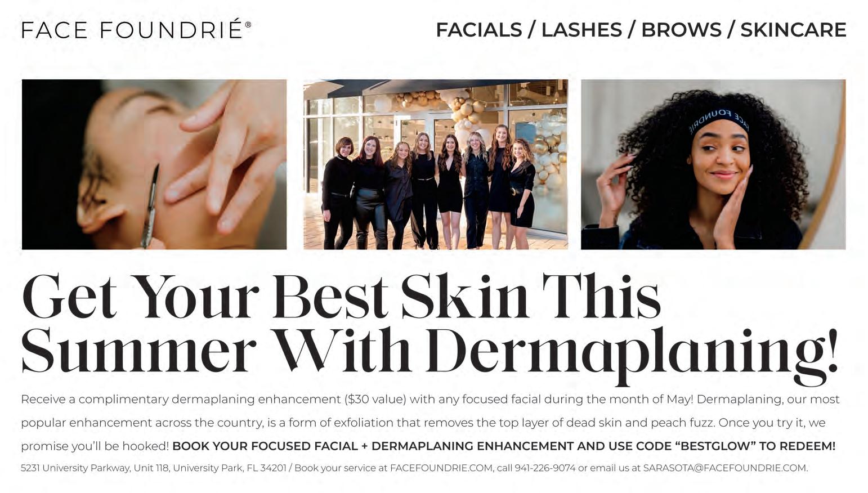Screen dimensions: 868x493
Task: Click the registered trademark symbol beside logo
Action: (x=248, y=25)
